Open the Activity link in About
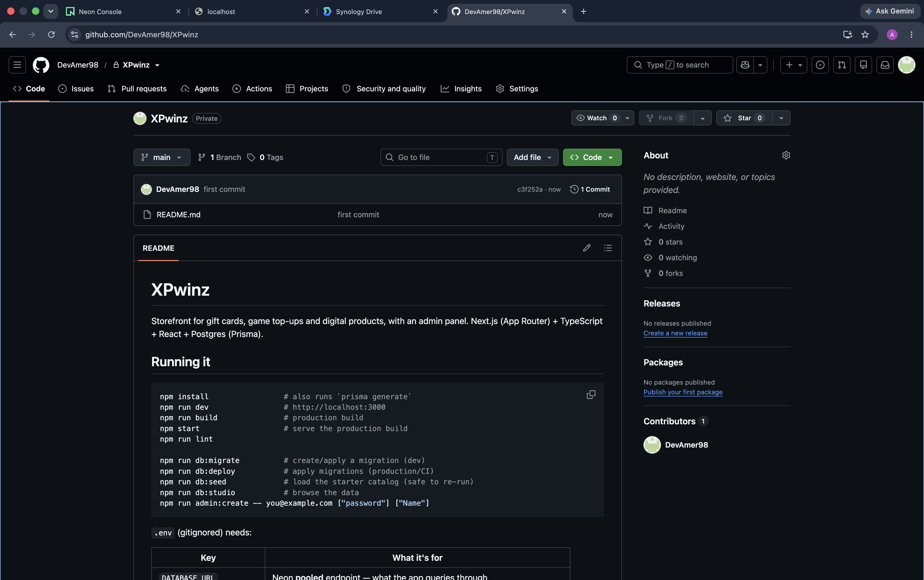The height and width of the screenshot is (580, 924). click(671, 226)
